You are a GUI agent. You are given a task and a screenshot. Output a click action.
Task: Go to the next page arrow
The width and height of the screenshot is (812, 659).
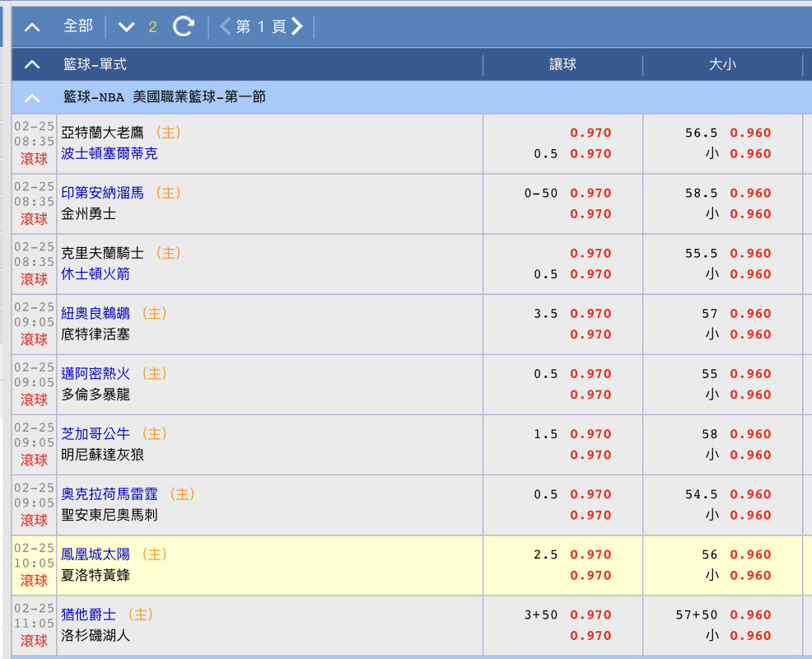tap(296, 26)
